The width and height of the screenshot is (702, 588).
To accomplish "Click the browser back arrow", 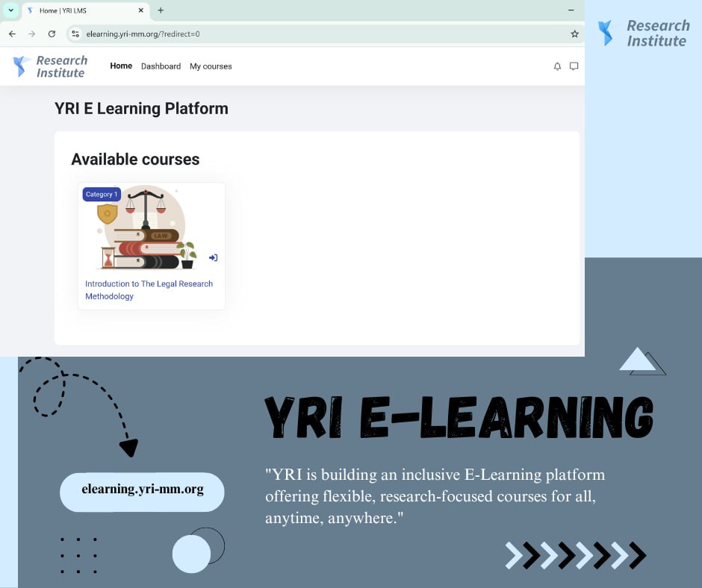I will point(12,34).
